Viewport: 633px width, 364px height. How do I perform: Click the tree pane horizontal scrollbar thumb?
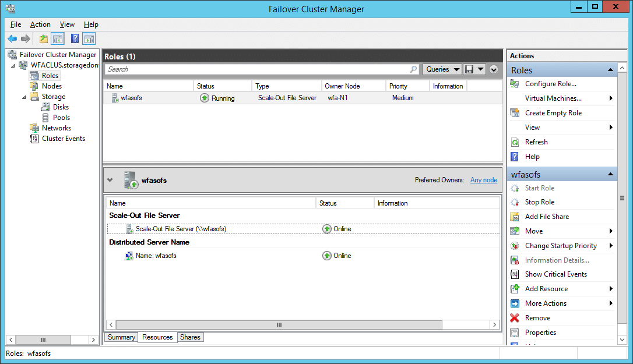[43, 340]
